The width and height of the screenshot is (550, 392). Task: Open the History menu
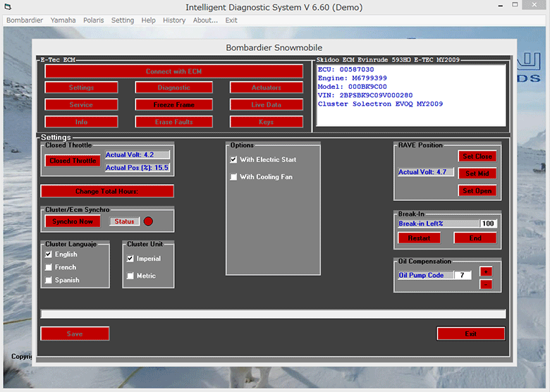(x=174, y=20)
